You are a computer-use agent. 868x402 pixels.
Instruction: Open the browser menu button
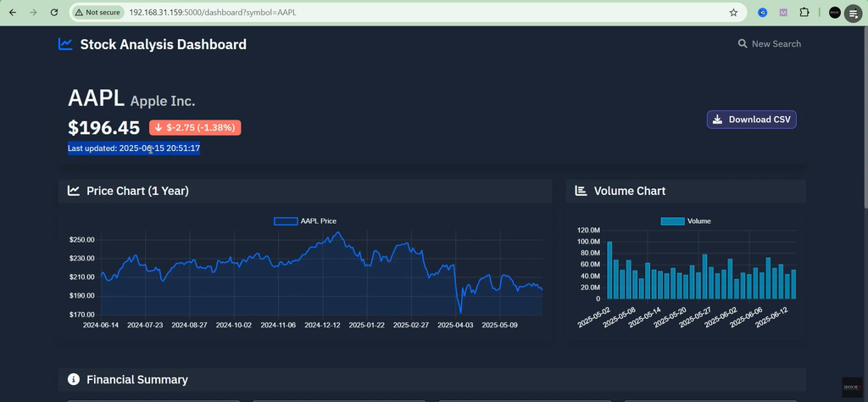point(854,13)
